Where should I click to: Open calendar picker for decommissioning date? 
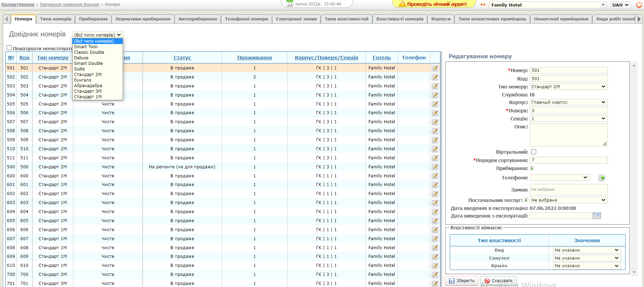click(596, 216)
